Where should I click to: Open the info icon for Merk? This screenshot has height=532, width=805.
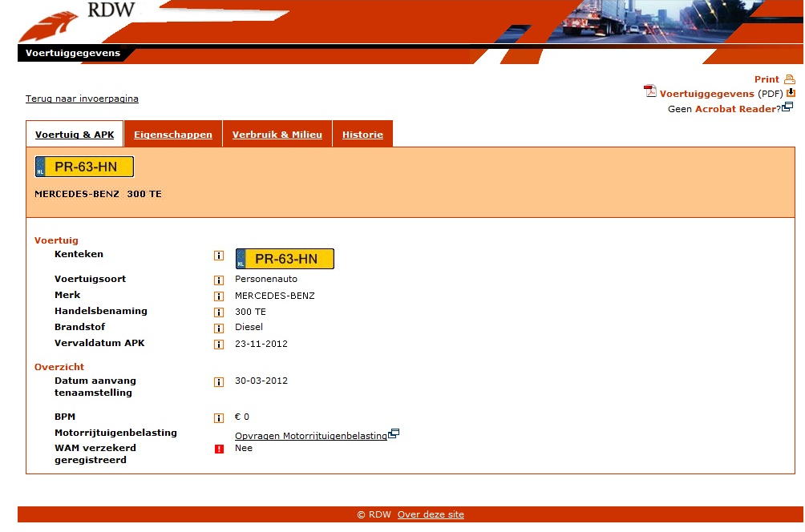tap(218, 296)
